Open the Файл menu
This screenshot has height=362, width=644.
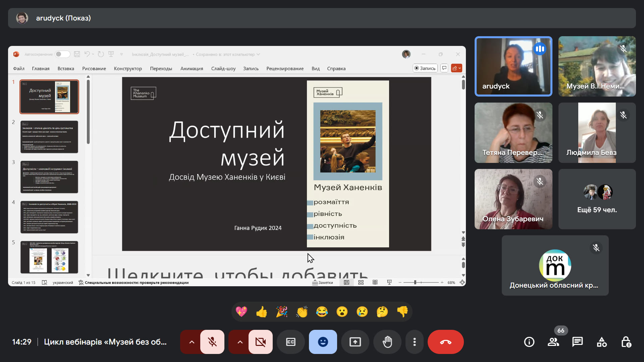click(x=19, y=68)
